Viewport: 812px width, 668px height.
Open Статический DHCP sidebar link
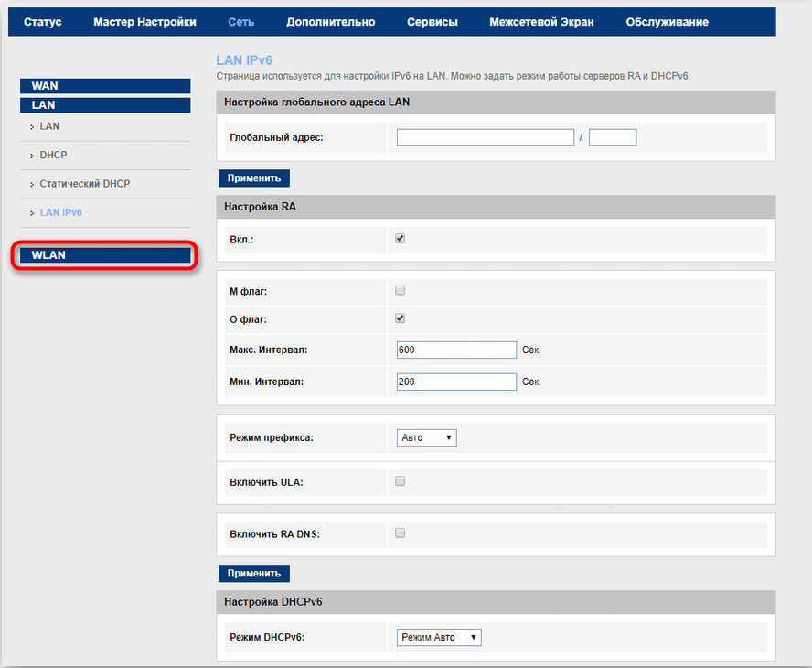click(x=84, y=184)
